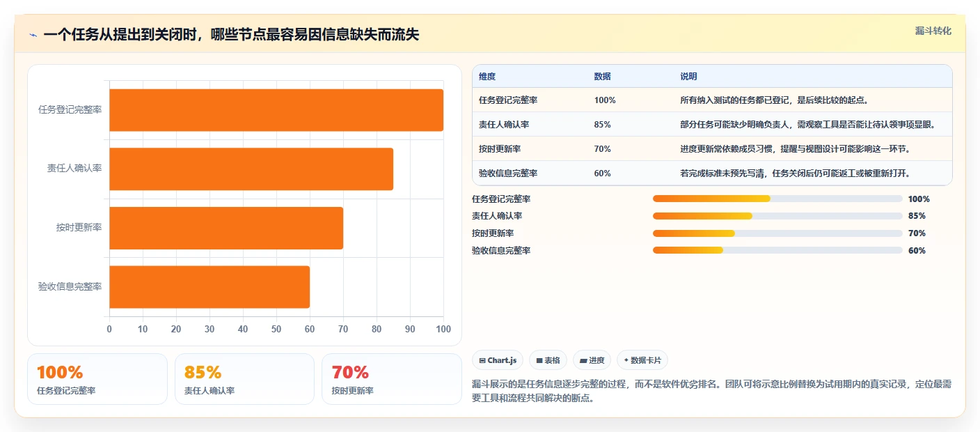Click the 按时更新率 chart axis label
The height and width of the screenshot is (432, 980).
pyautogui.click(x=79, y=228)
